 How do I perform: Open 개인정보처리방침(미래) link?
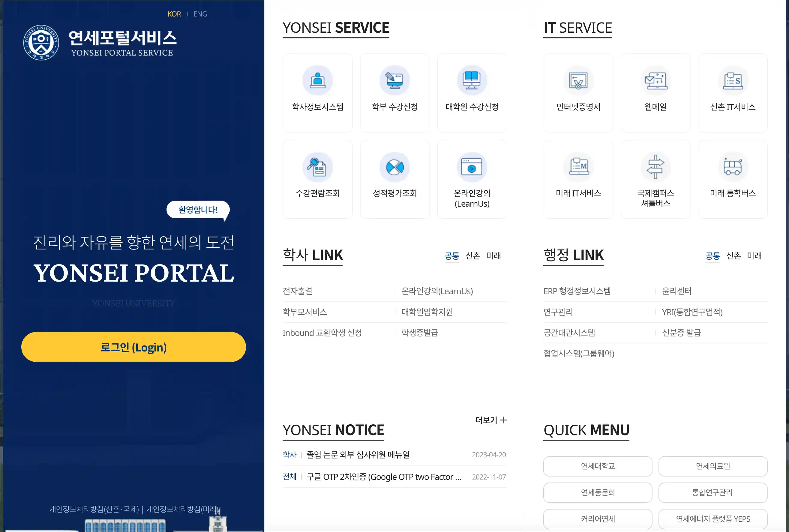(x=182, y=509)
